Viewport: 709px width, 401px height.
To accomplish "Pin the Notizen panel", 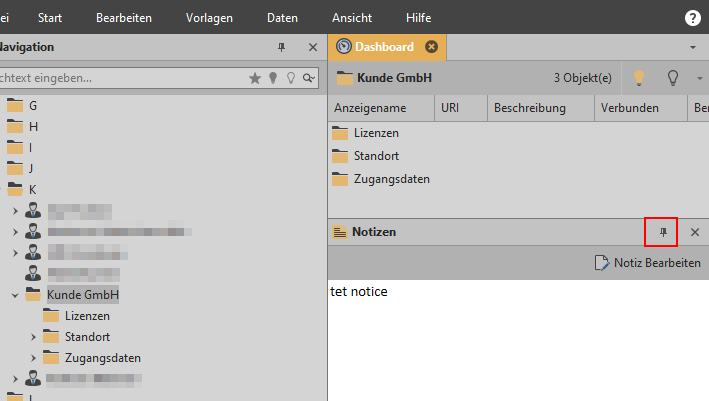I will (662, 232).
